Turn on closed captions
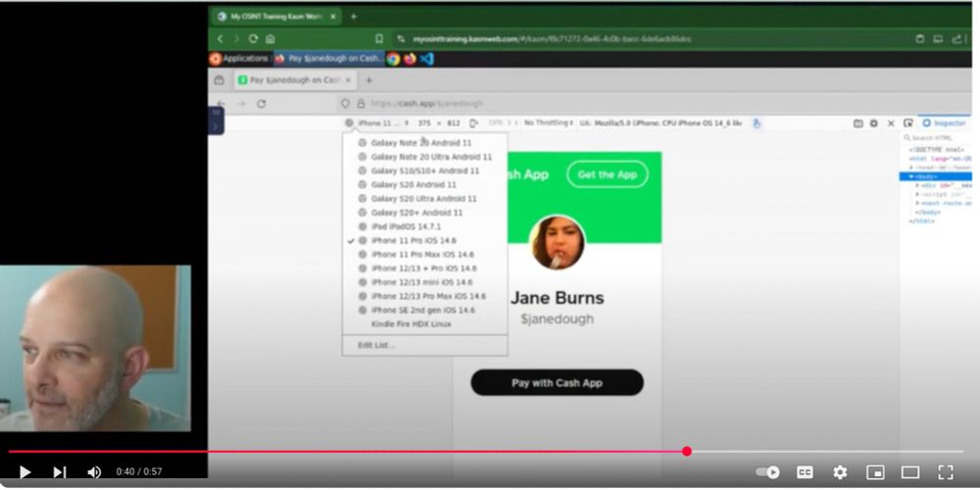Image resolution: width=980 pixels, height=490 pixels. [x=805, y=472]
